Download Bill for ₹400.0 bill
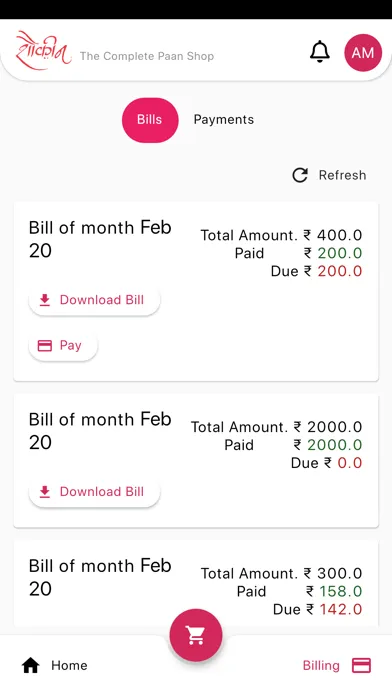The width and height of the screenshot is (392, 696). tap(94, 300)
